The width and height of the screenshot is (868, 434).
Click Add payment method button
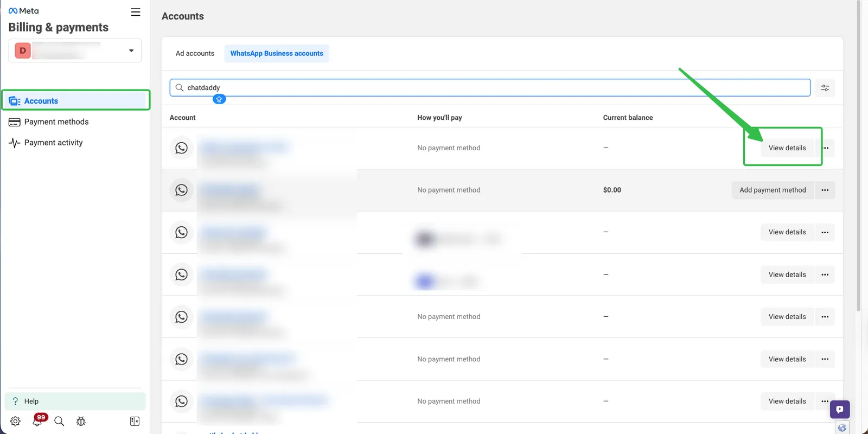pos(773,190)
